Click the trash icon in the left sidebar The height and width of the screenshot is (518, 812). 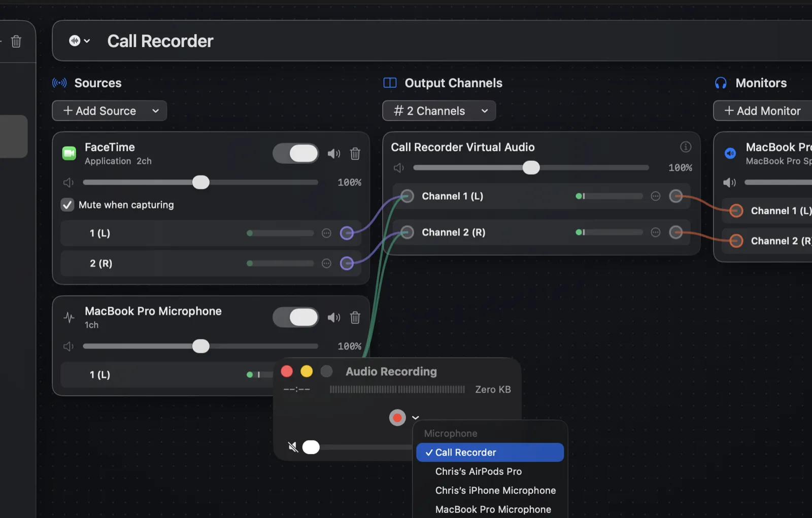point(16,41)
